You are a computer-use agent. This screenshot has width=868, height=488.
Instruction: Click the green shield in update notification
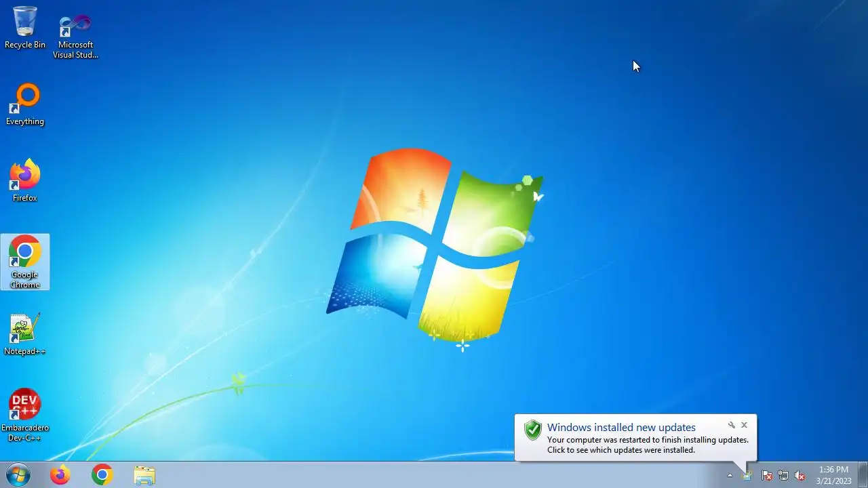[533, 430]
